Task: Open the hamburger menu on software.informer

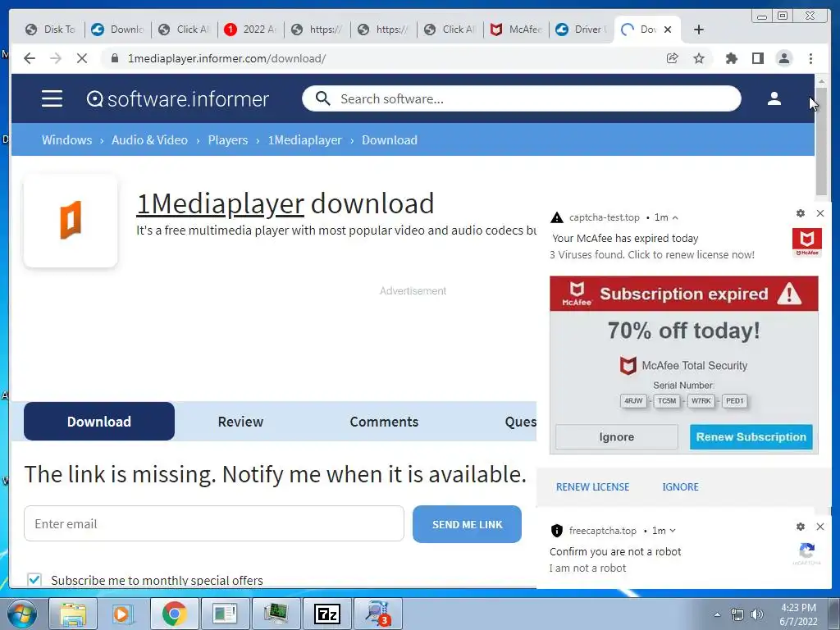Action: [52, 98]
